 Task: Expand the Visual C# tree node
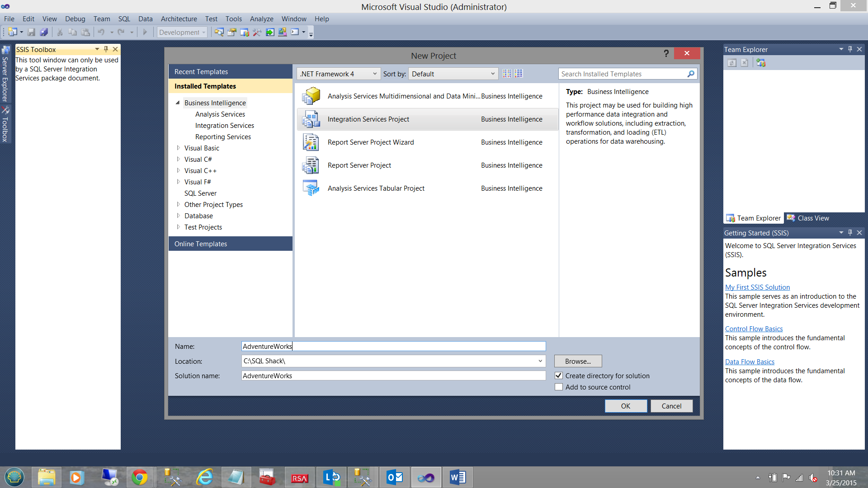tap(178, 159)
